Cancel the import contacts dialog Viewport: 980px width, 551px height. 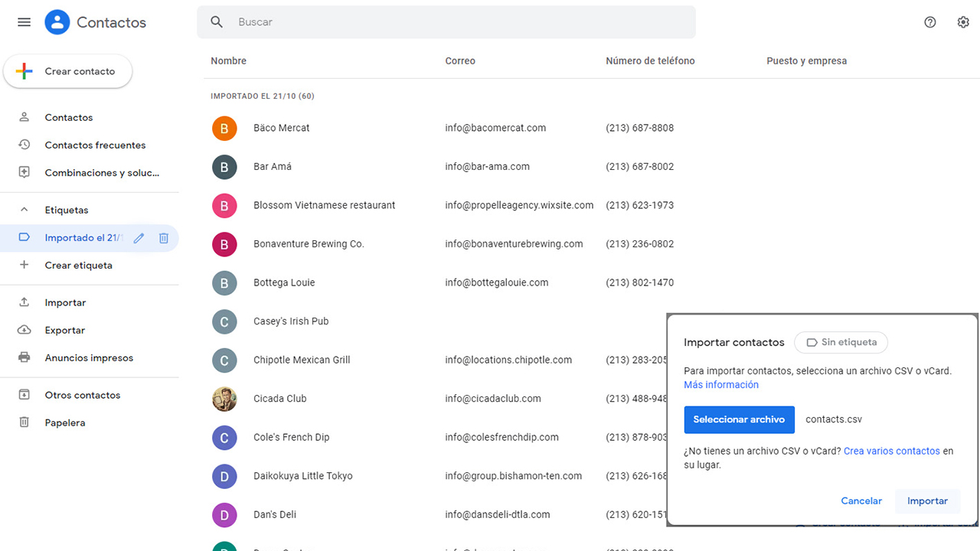click(861, 500)
